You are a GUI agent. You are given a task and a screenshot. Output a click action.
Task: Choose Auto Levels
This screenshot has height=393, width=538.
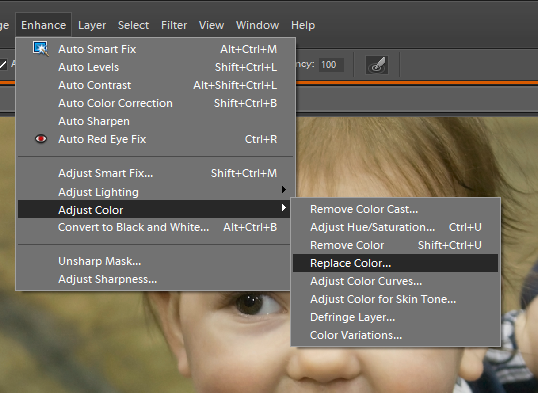[x=154, y=67]
